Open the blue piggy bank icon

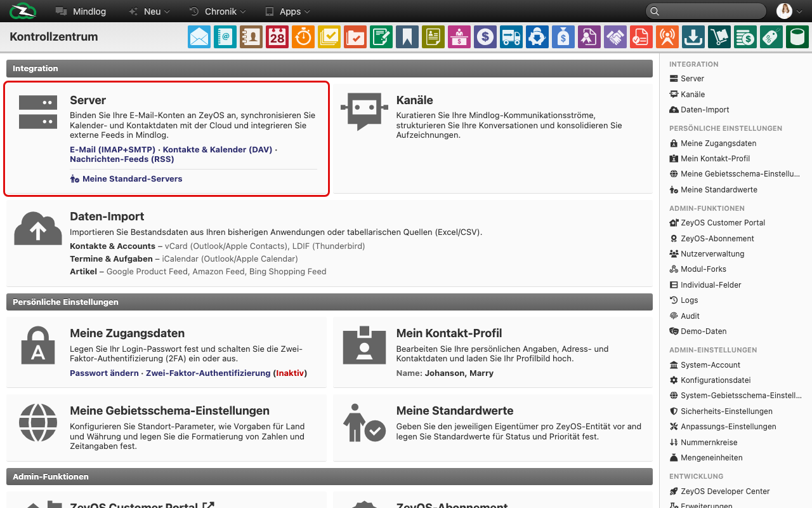[x=537, y=37]
